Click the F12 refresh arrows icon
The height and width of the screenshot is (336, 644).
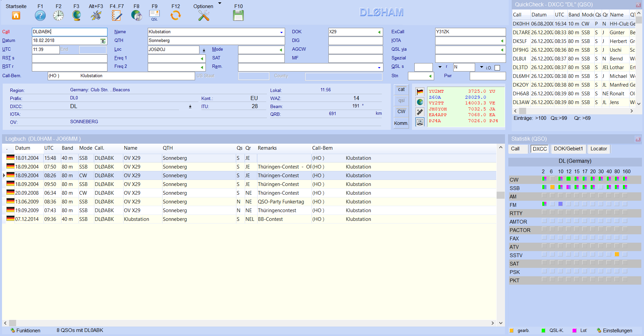coord(176,15)
